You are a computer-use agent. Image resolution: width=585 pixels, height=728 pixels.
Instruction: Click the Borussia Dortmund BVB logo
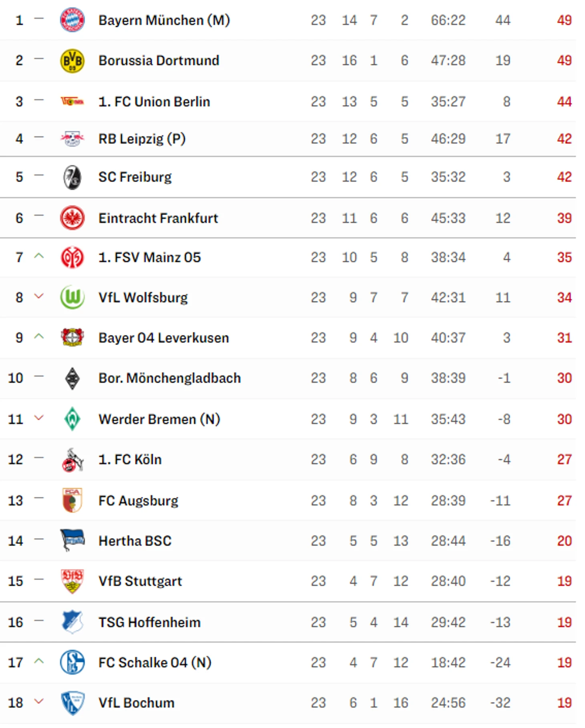pos(72,61)
